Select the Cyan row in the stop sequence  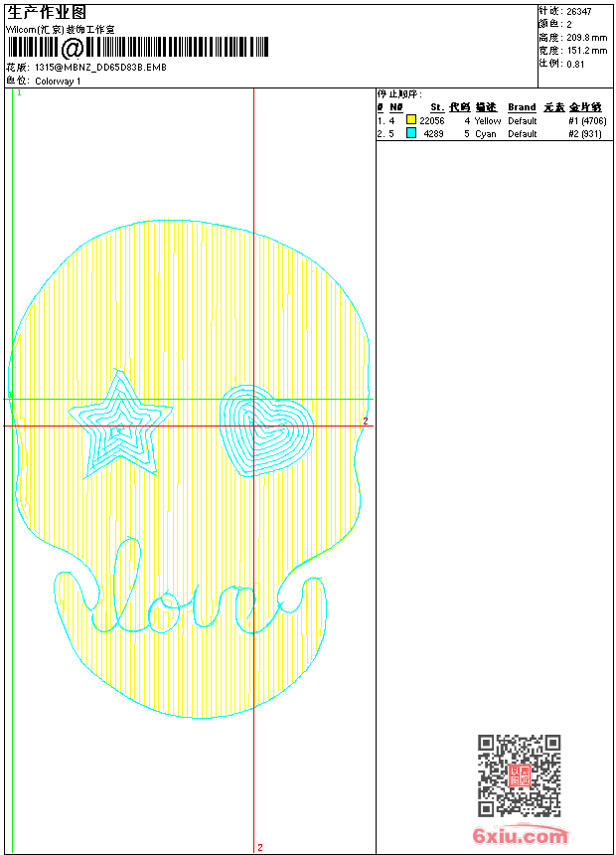point(485,133)
